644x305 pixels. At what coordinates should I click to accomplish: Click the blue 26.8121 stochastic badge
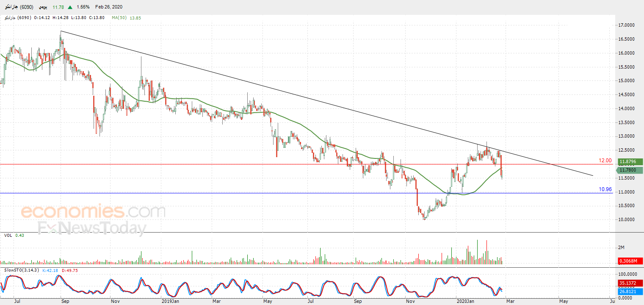pyautogui.click(x=630, y=291)
